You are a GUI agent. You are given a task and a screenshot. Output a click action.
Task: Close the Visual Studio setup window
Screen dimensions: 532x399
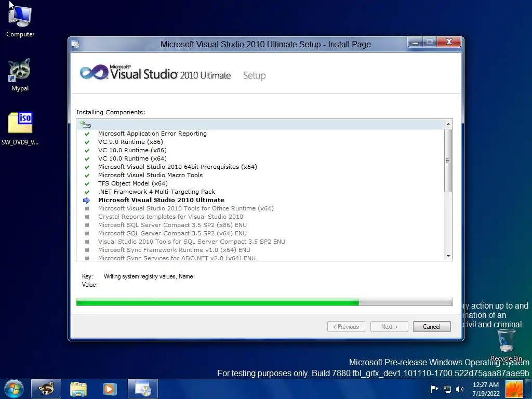tap(449, 42)
